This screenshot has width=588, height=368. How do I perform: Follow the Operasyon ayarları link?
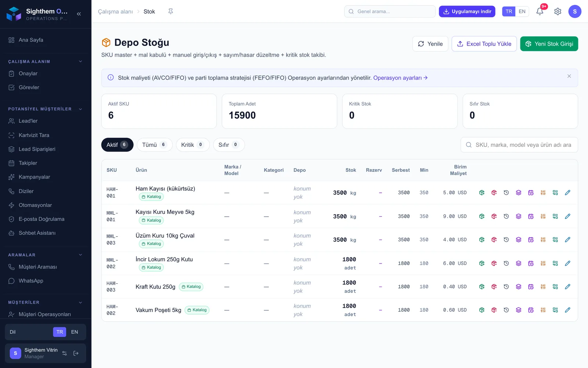point(400,78)
